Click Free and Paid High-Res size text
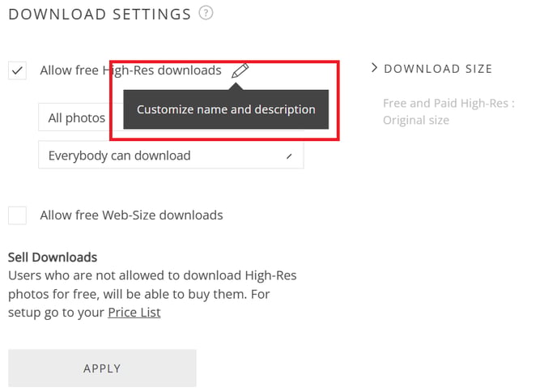This screenshot has width=557, height=392. click(449, 103)
